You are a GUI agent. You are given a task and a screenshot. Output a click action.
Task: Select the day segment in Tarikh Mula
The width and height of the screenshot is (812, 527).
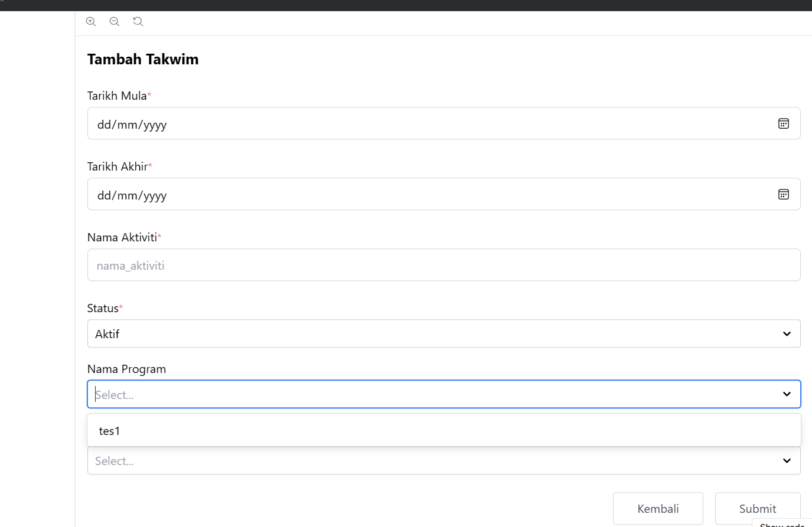(x=104, y=125)
